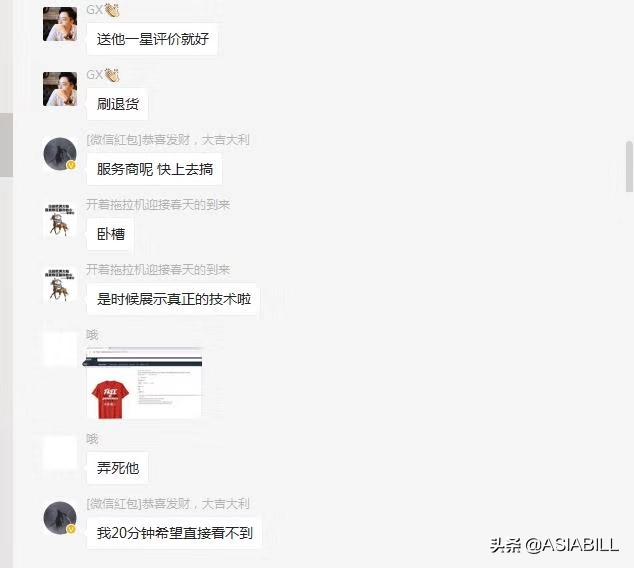Click horse avatar beside '卧槽' message
Screen dimensions: 634x568
coord(60,220)
